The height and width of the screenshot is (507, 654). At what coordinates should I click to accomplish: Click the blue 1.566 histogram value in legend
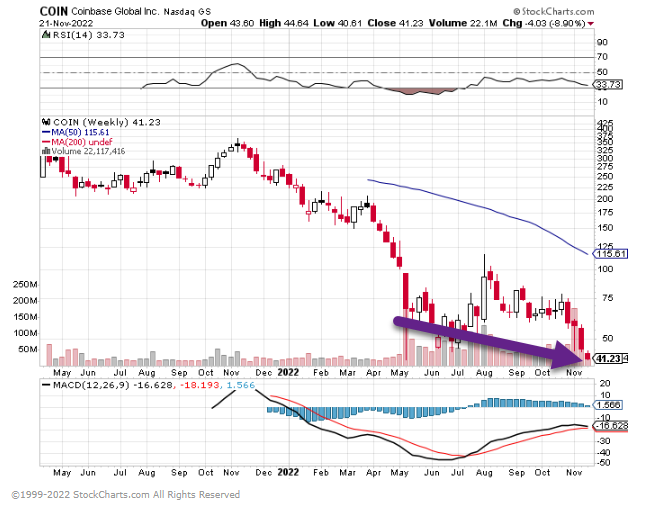(241, 385)
